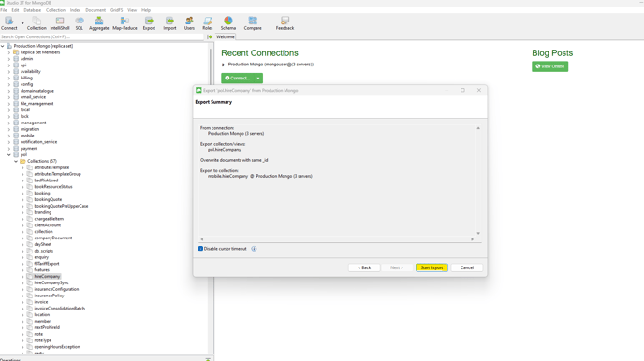
Task: Select the email_service database
Action: tap(33, 97)
